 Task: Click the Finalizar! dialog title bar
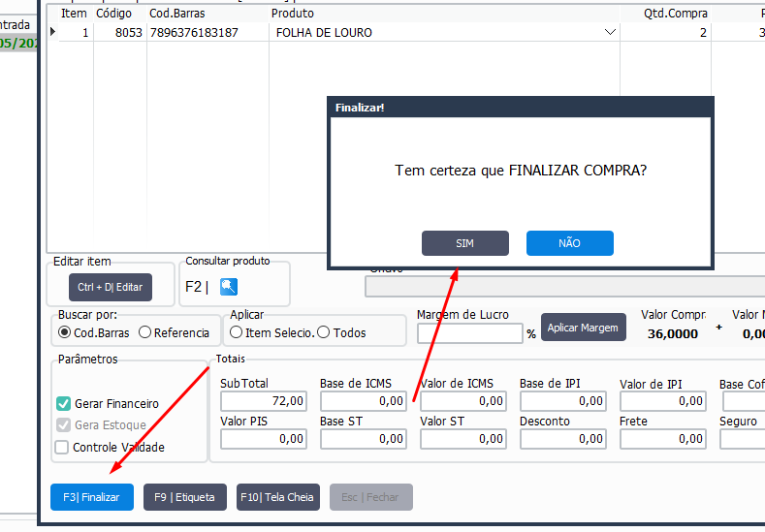pos(520,108)
